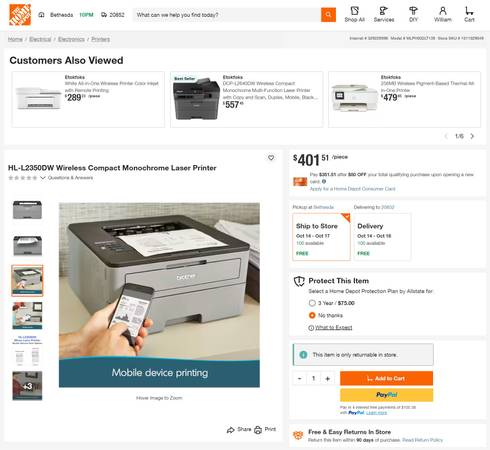
Task: Change the pickup store Bethesda link
Action: (323, 207)
